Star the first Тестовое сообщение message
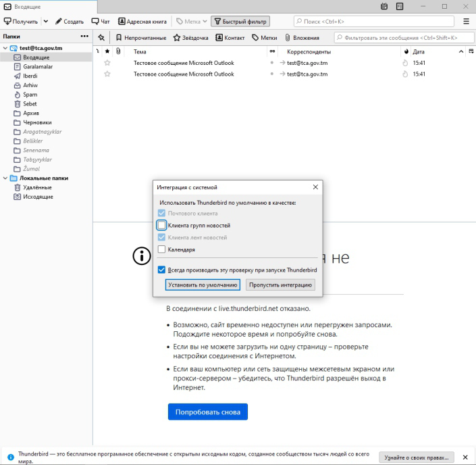 pos(107,63)
